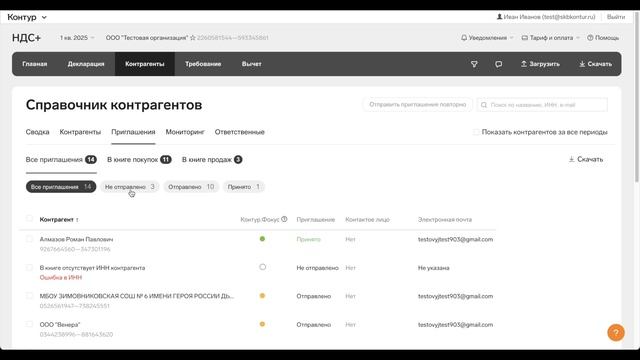The width and height of the screenshot is (640, 360).
Task: Click yellow Focus indicator for ООО Венера
Action: 262,324
